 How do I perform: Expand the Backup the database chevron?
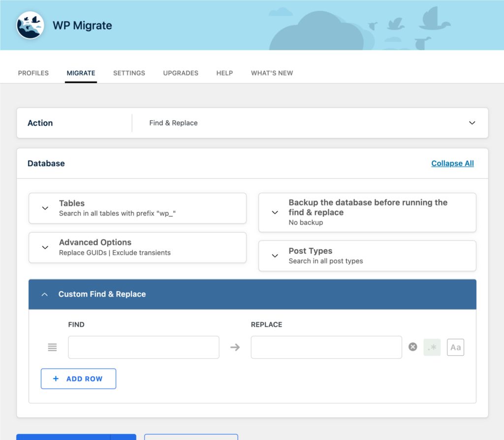coord(275,212)
